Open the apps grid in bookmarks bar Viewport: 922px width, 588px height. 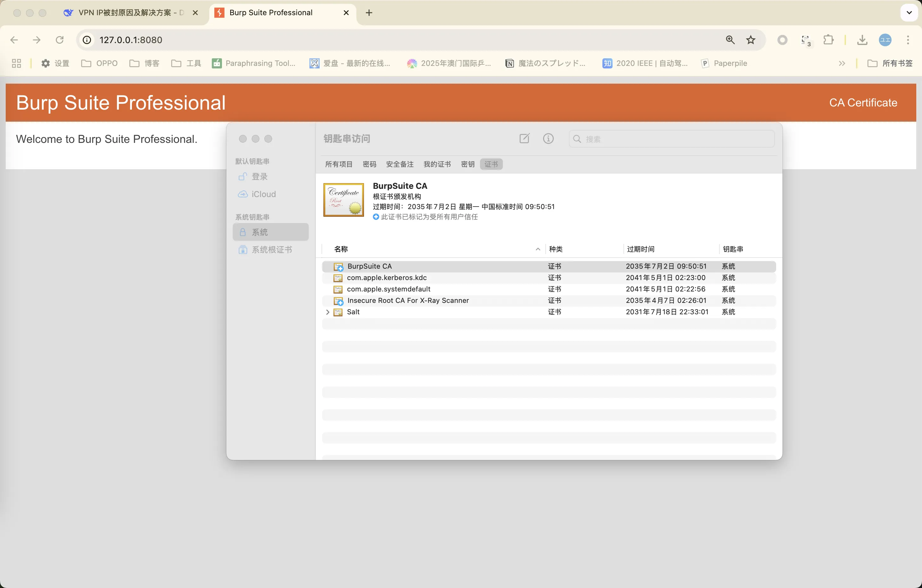[16, 63]
